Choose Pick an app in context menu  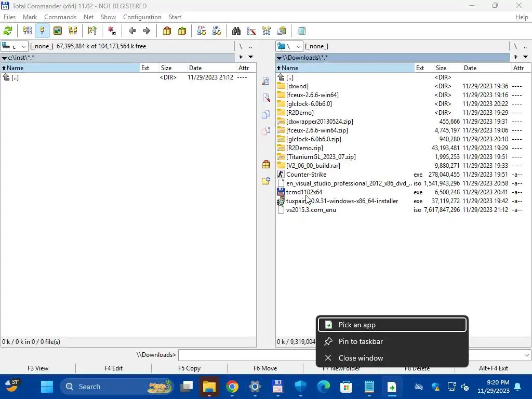click(x=392, y=325)
